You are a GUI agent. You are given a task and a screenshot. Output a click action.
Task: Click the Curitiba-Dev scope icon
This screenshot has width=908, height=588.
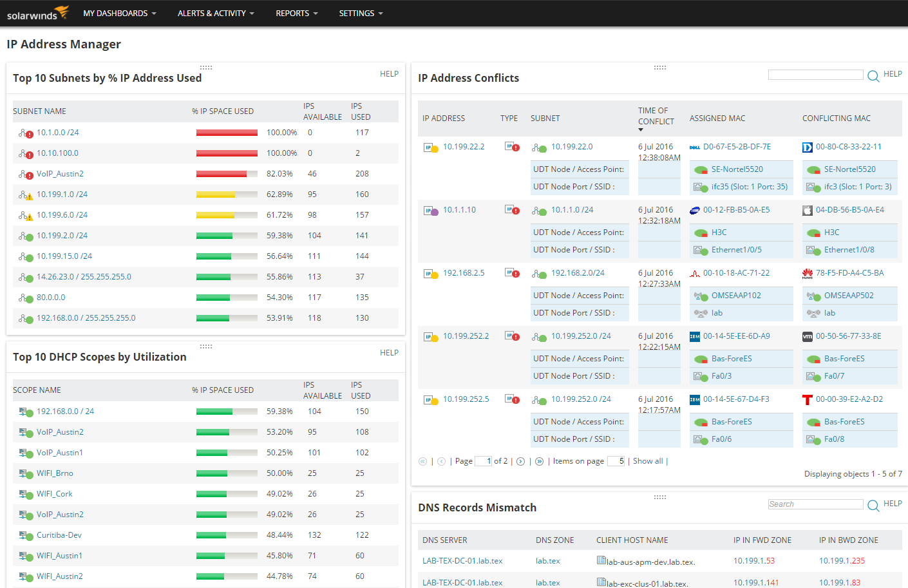(x=26, y=536)
